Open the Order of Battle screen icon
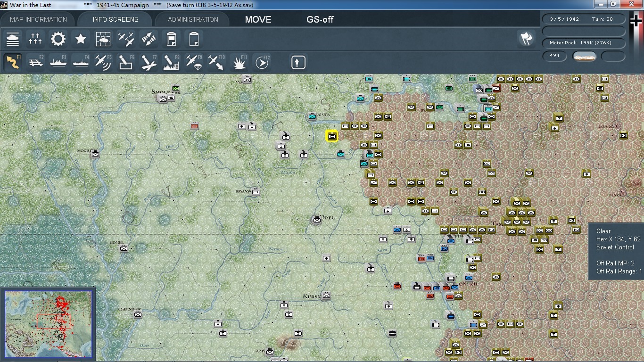 (13, 39)
